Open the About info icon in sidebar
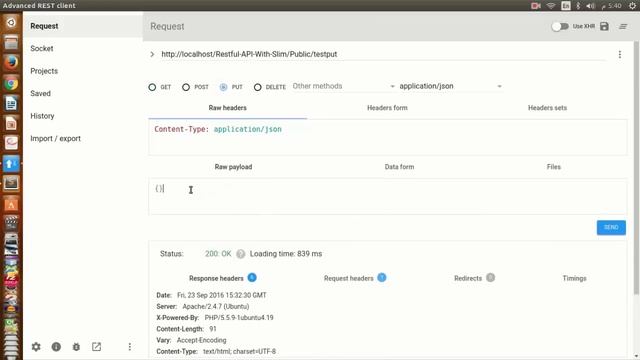The width and height of the screenshot is (640, 360). tap(56, 347)
